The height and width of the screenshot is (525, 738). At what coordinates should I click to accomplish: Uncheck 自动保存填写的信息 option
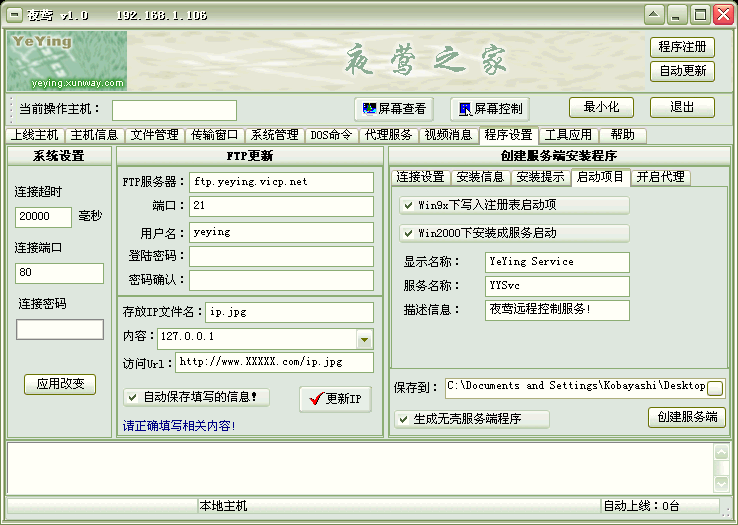coord(132,397)
